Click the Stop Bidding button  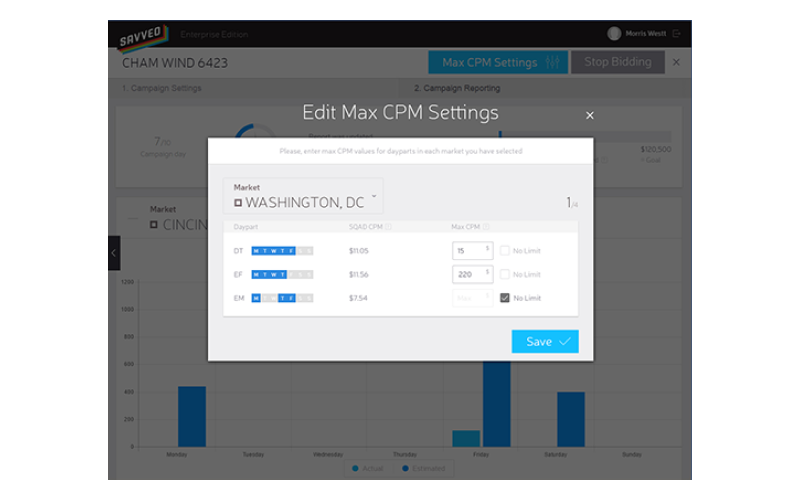617,62
